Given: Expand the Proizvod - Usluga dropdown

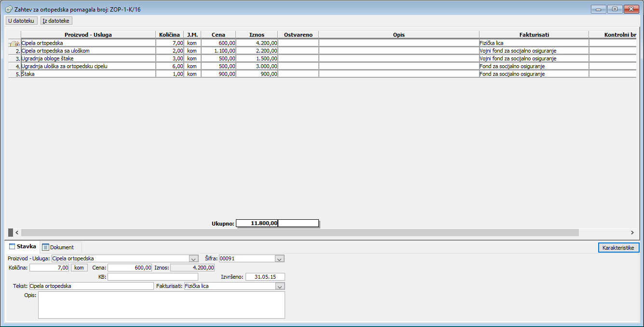Looking at the screenshot, I should pos(194,259).
